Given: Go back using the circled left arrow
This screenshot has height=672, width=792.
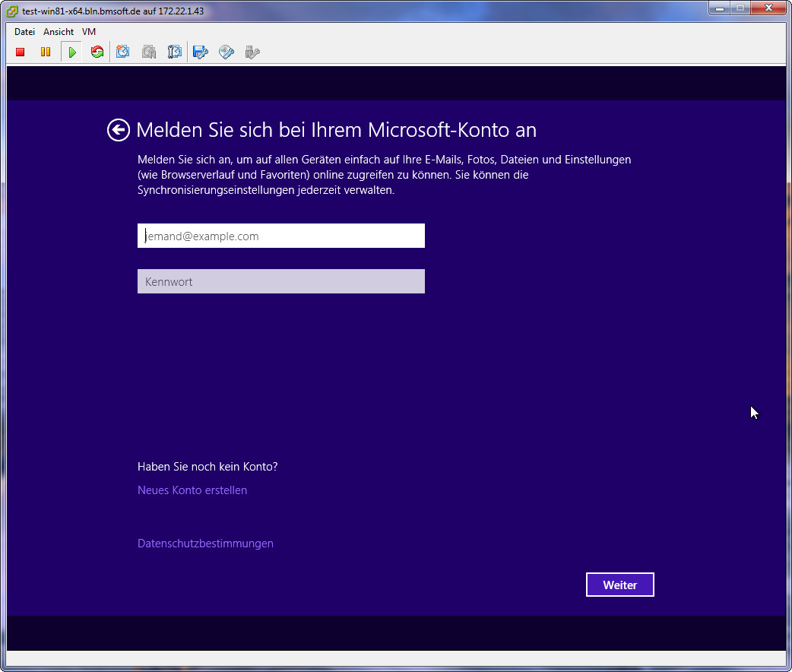Looking at the screenshot, I should click(119, 130).
